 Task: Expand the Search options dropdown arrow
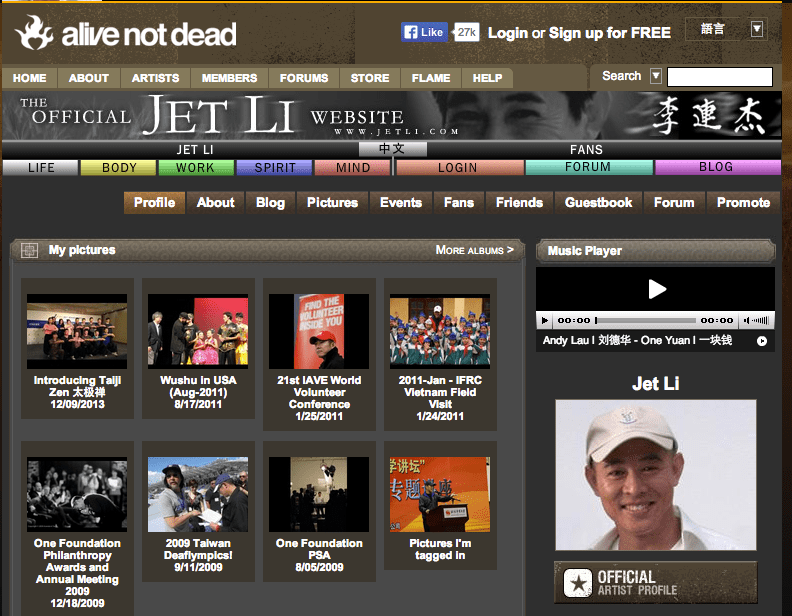[x=655, y=76]
